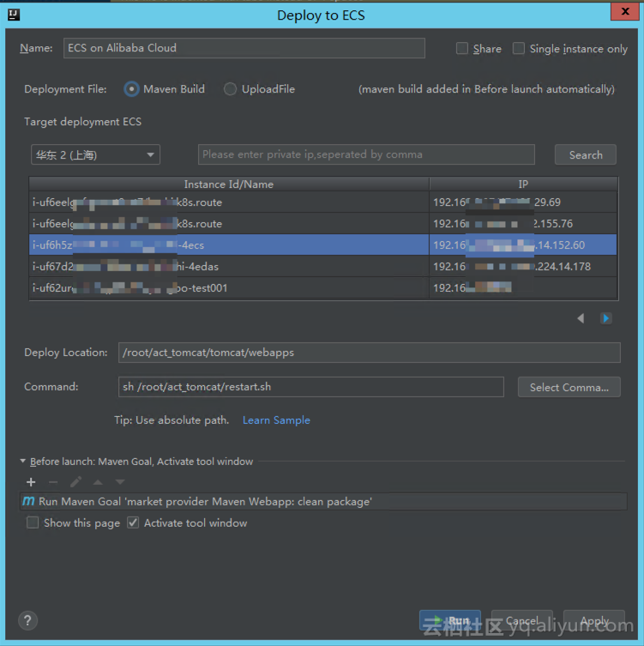Click the Search button
The height and width of the screenshot is (646, 644).
point(585,155)
